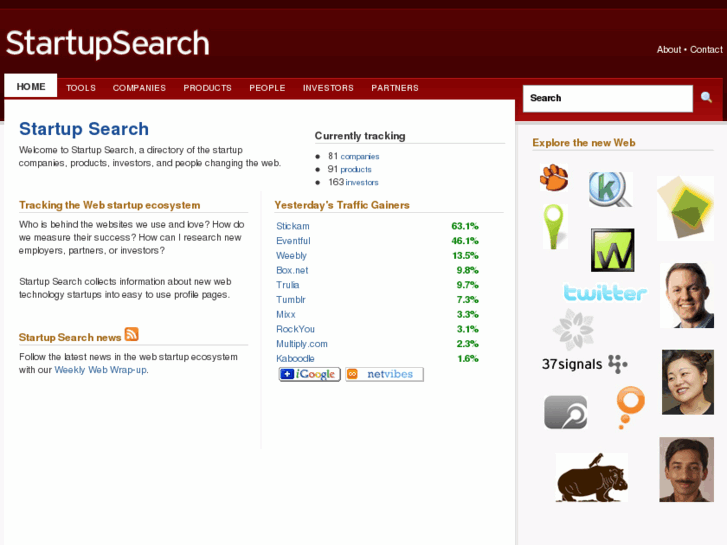Screen dimensions: 727x545
Task: Open the 37signals logo
Action: click(x=585, y=364)
